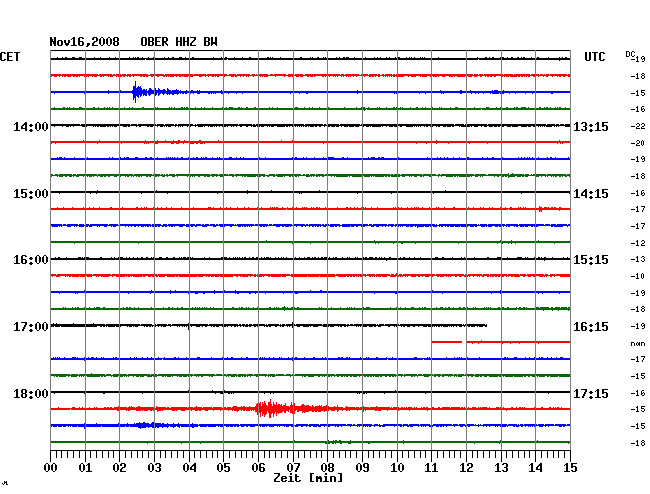The width and height of the screenshot is (650, 494).
Task: Click the date label Nov16,2008
Action: [85, 42]
